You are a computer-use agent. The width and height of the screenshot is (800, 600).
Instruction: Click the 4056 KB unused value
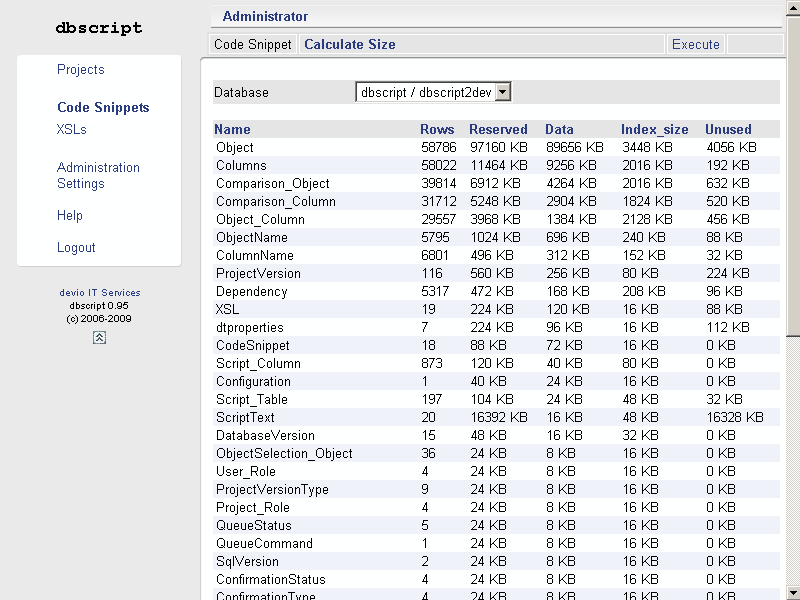tap(731, 147)
